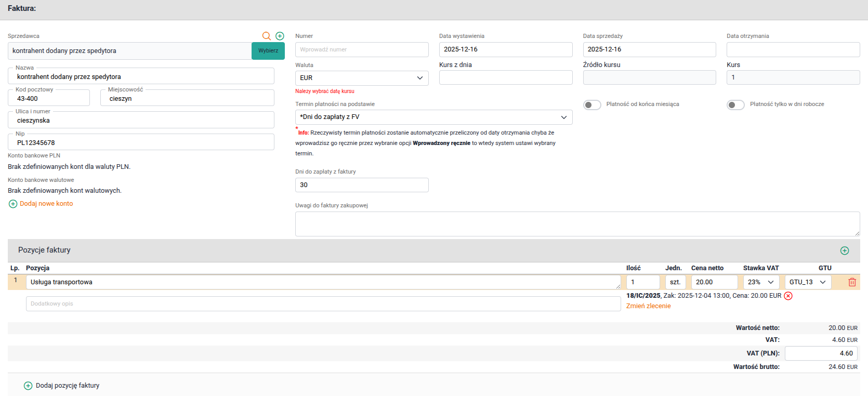Click the green plus icon next to Sprzedawca search
The height and width of the screenshot is (396, 868).
[x=280, y=36]
